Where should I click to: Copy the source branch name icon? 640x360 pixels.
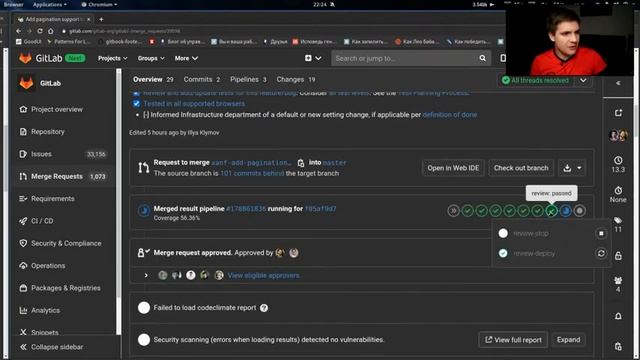click(x=301, y=163)
